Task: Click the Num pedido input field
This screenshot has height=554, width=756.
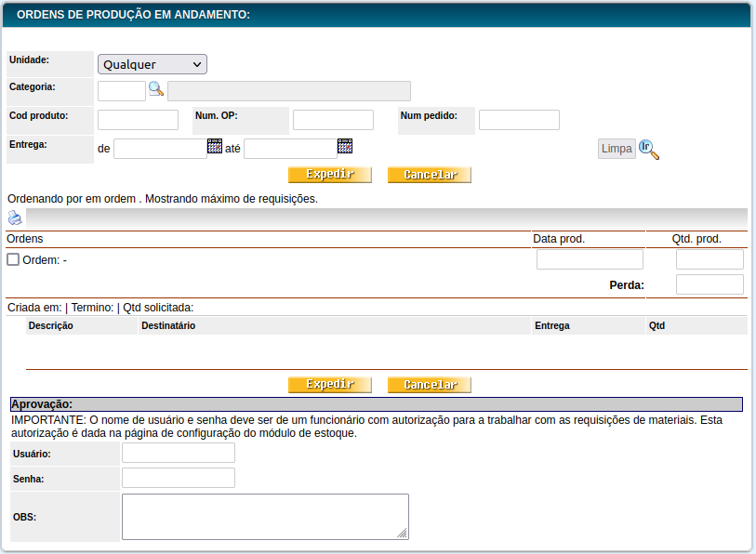Action: [519, 120]
